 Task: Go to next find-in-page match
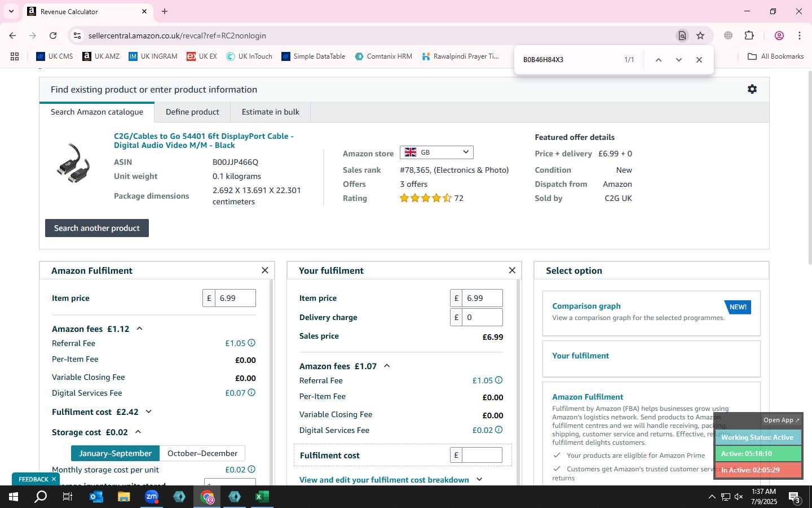(679, 60)
